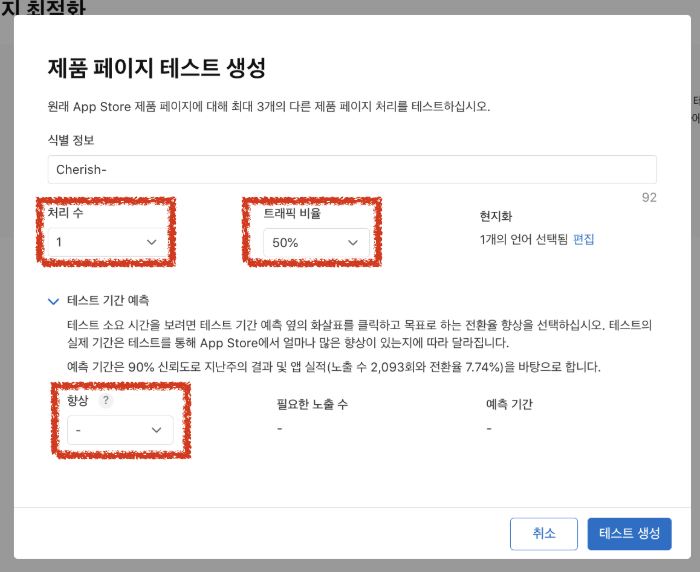Click the 식별 정보 input field containing Cherish-
This screenshot has width=700, height=572.
point(352,170)
